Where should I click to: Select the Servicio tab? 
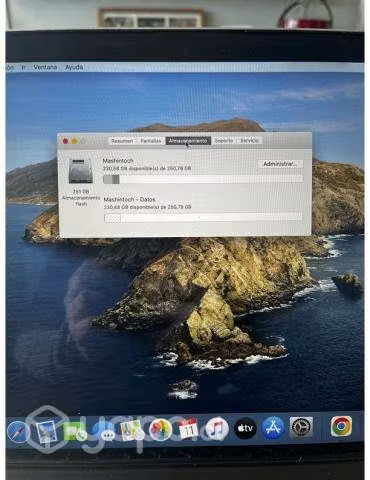click(249, 141)
